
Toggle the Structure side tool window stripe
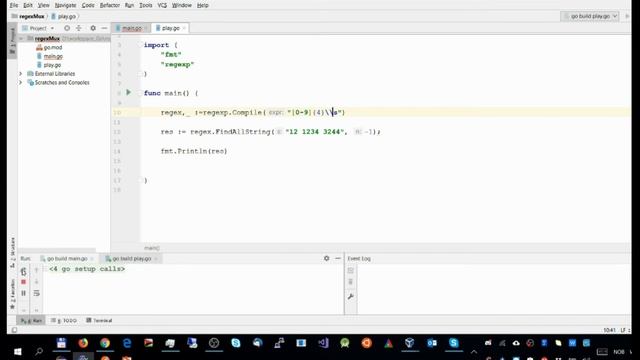(12, 252)
